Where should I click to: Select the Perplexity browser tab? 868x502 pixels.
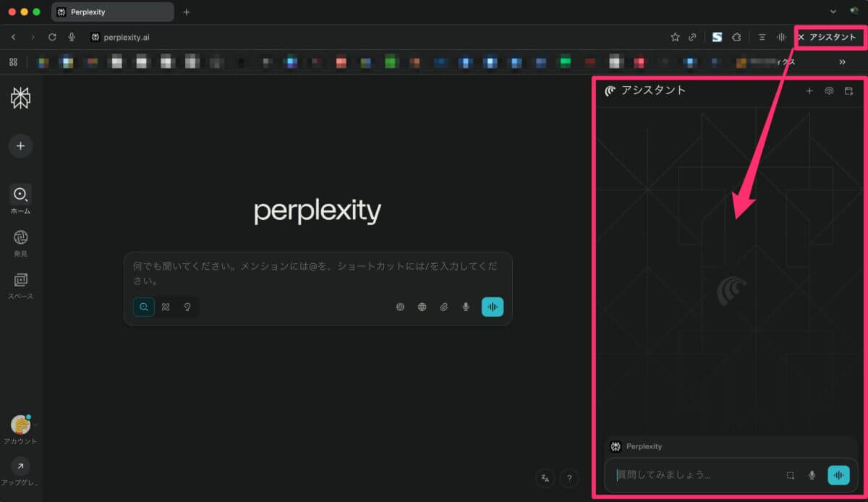[x=113, y=12]
